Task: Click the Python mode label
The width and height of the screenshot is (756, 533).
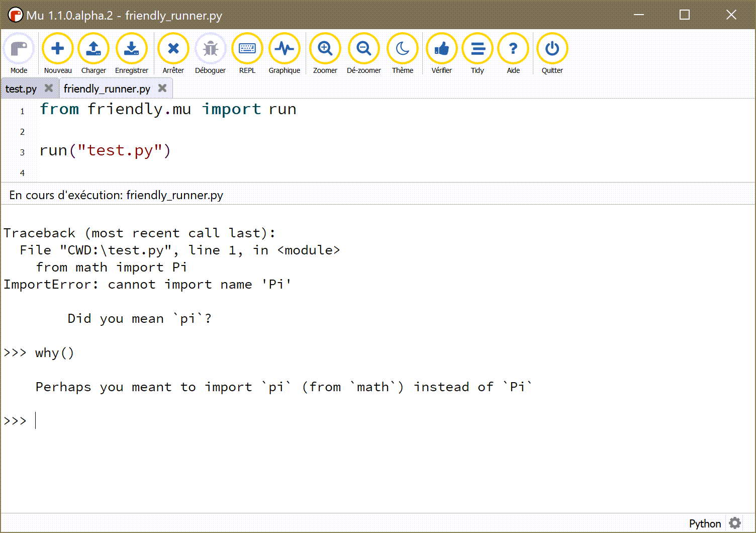Action: pyautogui.click(x=705, y=523)
